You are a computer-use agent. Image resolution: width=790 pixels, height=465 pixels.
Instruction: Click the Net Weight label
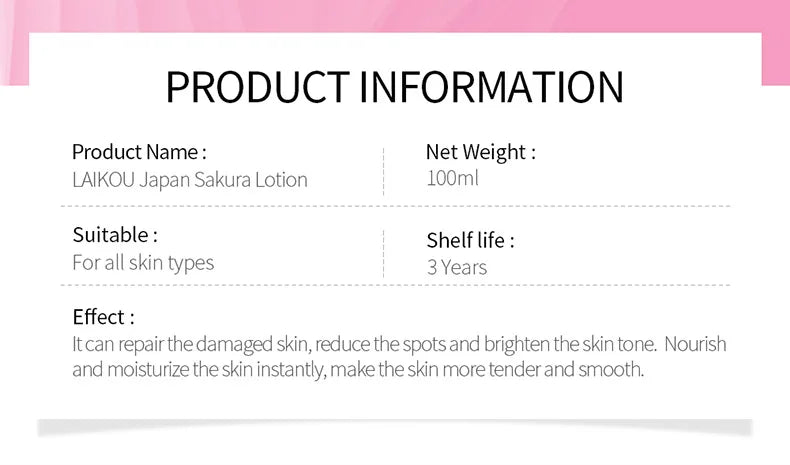coord(480,152)
